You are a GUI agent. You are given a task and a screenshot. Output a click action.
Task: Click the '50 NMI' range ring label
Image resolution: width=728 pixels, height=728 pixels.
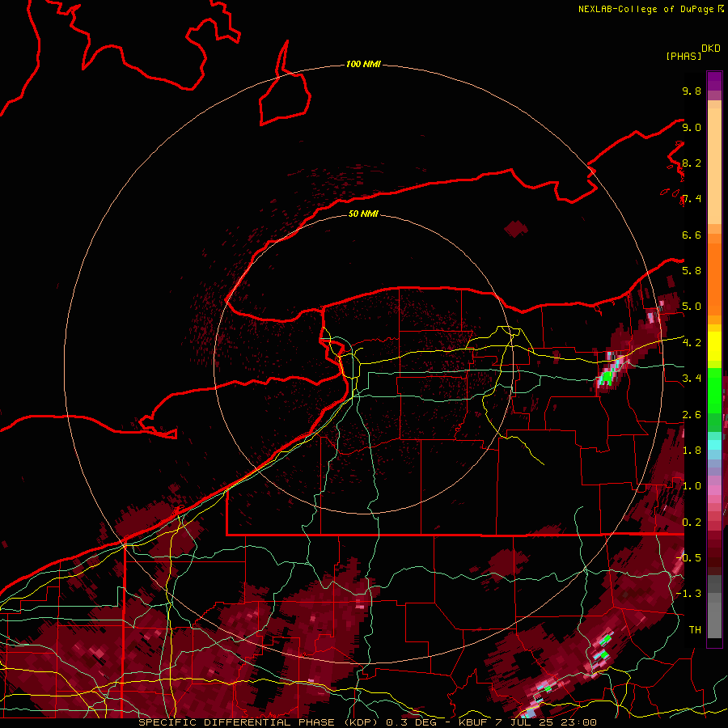[363, 214]
